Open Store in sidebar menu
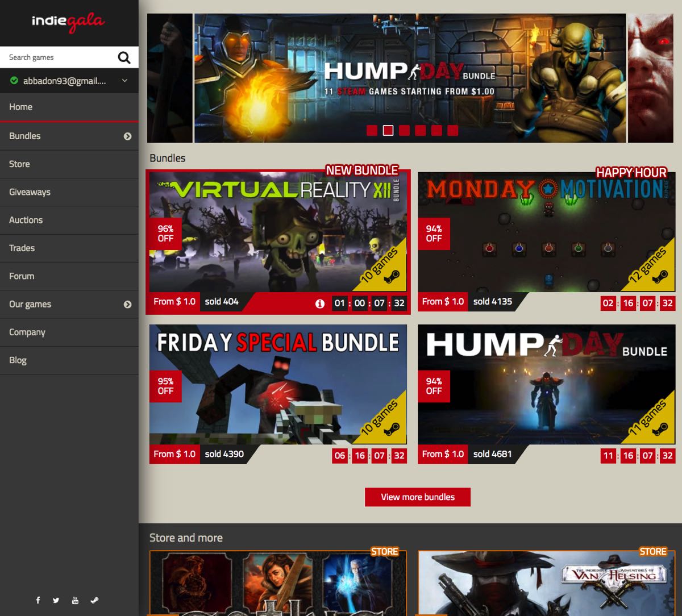This screenshot has height=616, width=682. coord(69,164)
